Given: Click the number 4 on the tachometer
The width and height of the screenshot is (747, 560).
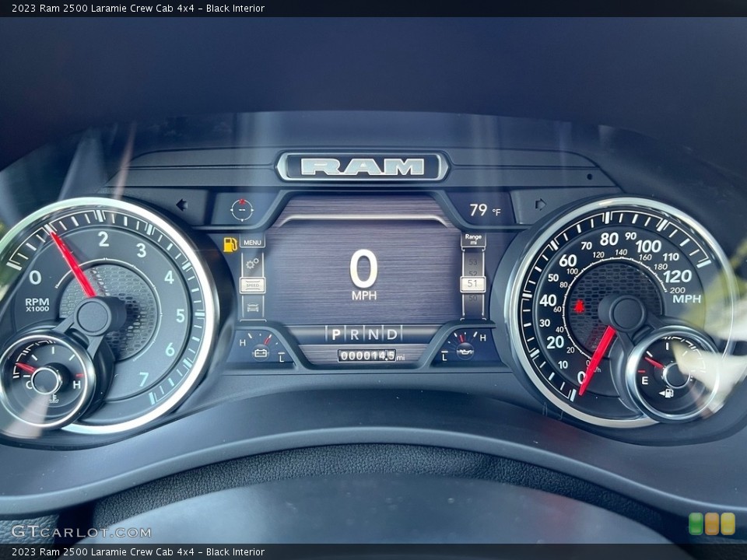Looking at the screenshot, I should point(169,277).
